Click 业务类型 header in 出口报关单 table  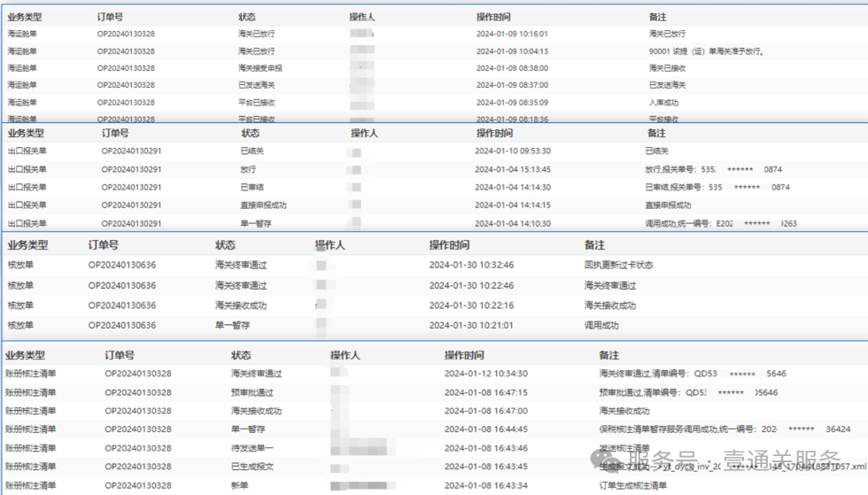[x=27, y=133]
